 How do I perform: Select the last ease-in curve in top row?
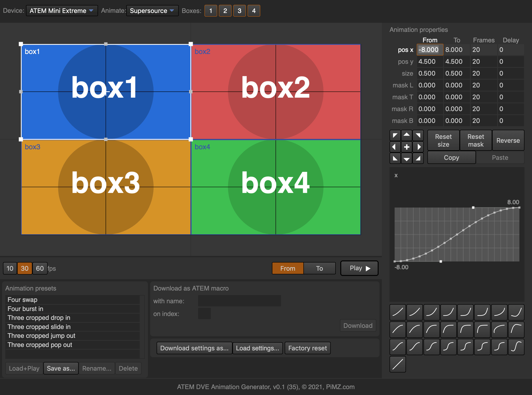click(x=516, y=312)
